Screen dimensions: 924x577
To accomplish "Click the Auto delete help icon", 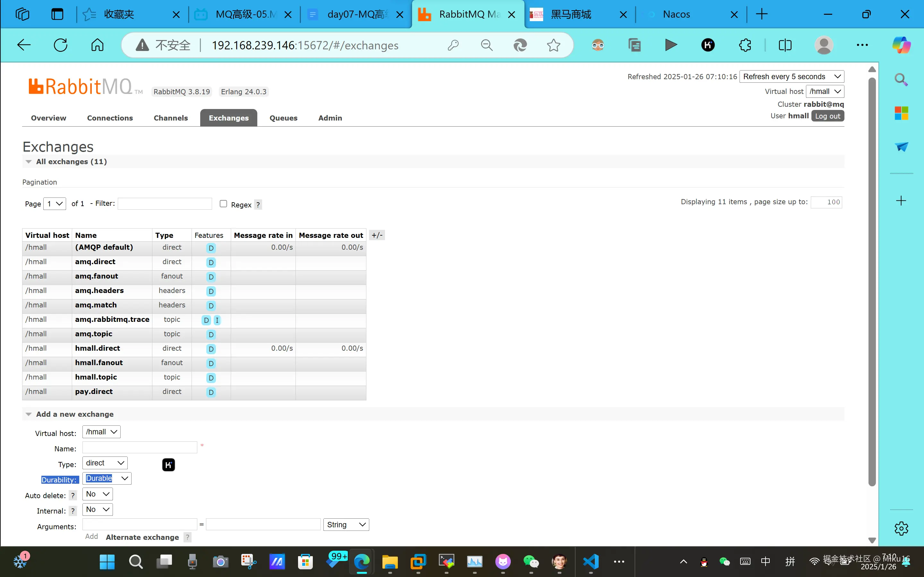I will [73, 496].
